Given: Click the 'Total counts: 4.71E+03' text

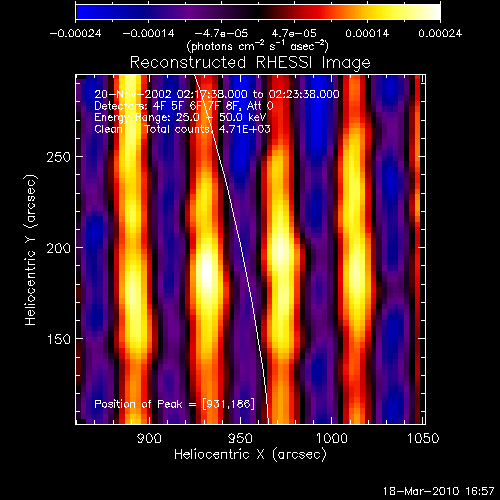Looking at the screenshot, I should pos(207,129).
